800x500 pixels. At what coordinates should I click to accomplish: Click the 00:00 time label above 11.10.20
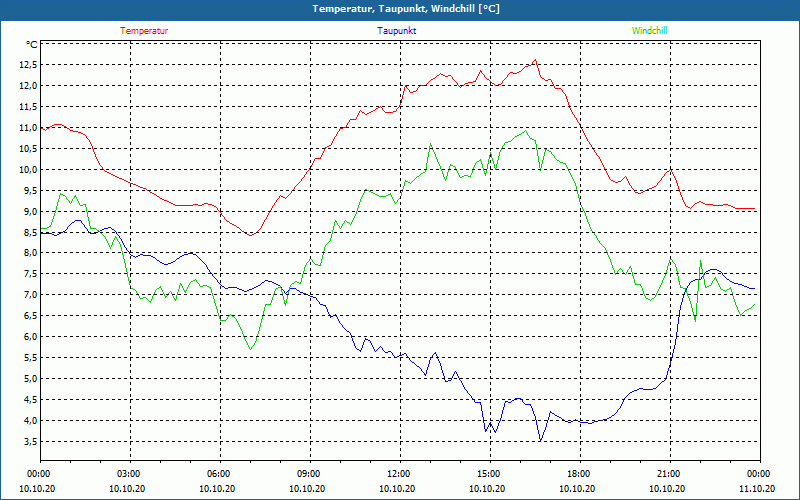click(757, 474)
